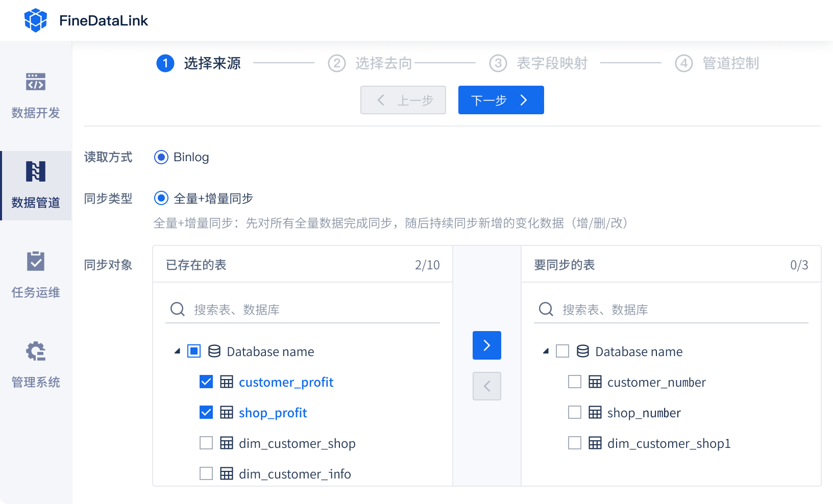This screenshot has width=833, height=504.
Task: Go to step 2 选择去向
Action: pyautogui.click(x=370, y=63)
